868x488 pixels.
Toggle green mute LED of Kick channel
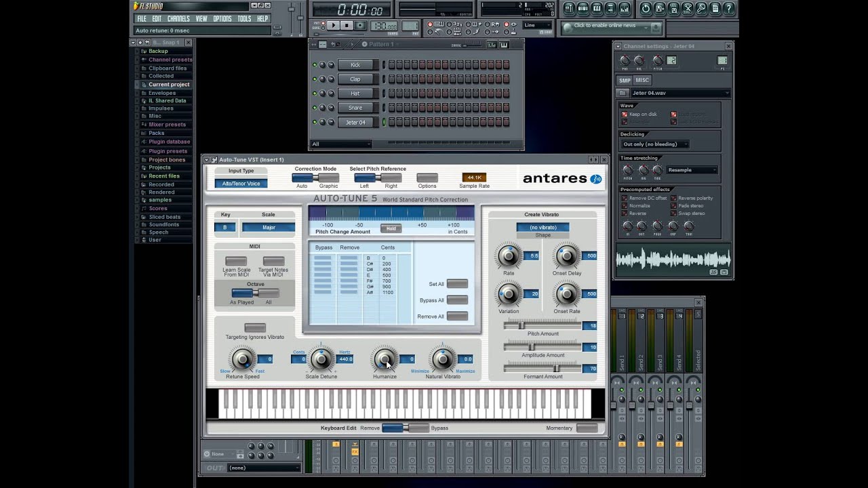(x=315, y=65)
